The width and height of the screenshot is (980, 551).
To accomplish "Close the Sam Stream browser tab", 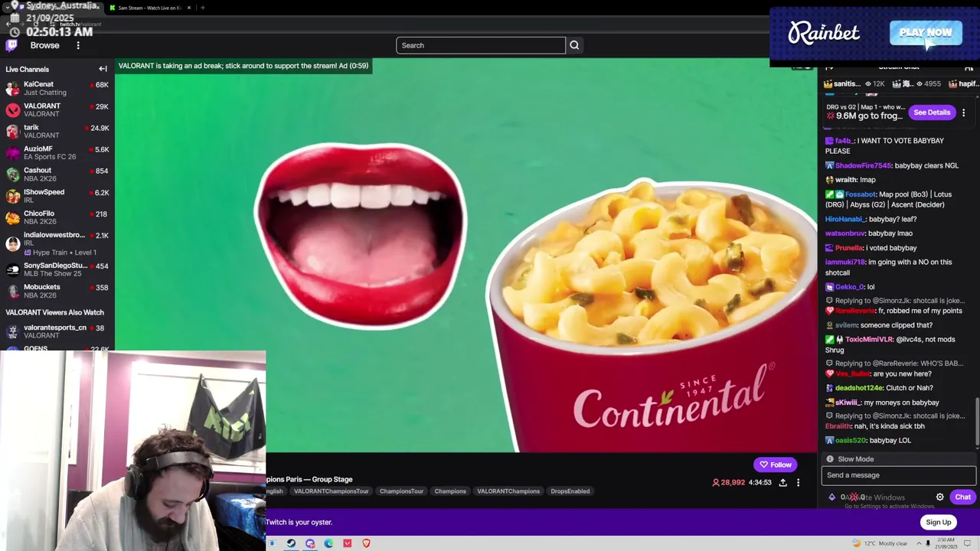I will tap(189, 8).
